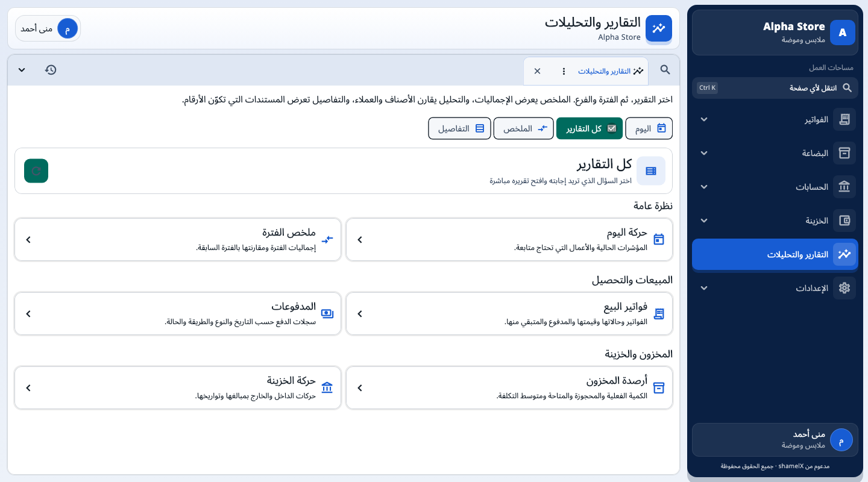This screenshot has height=482, width=868.
Task: Click the م avatar in the sidebar footer
Action: pos(841,440)
